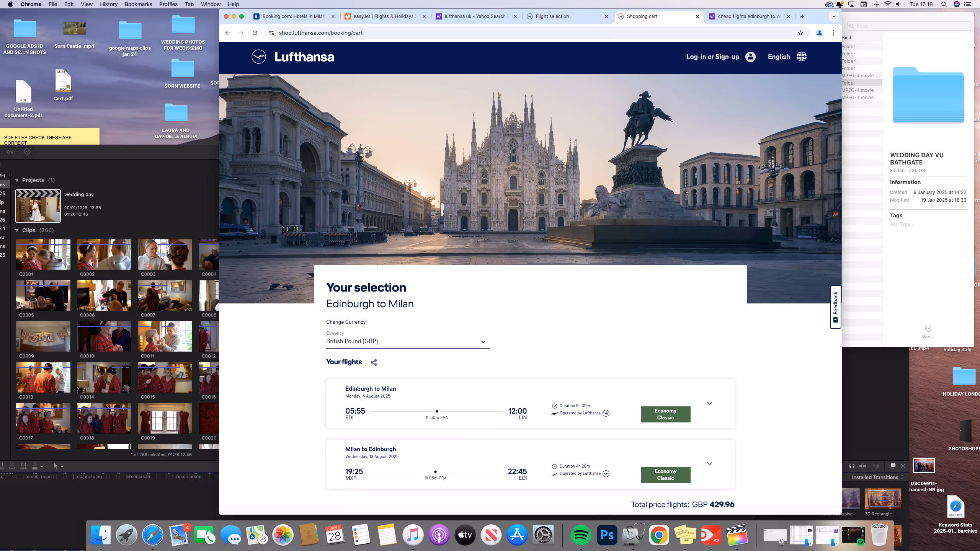This screenshot has height=551, width=980.
Task: Click the user profile icon in header
Action: (x=750, y=57)
